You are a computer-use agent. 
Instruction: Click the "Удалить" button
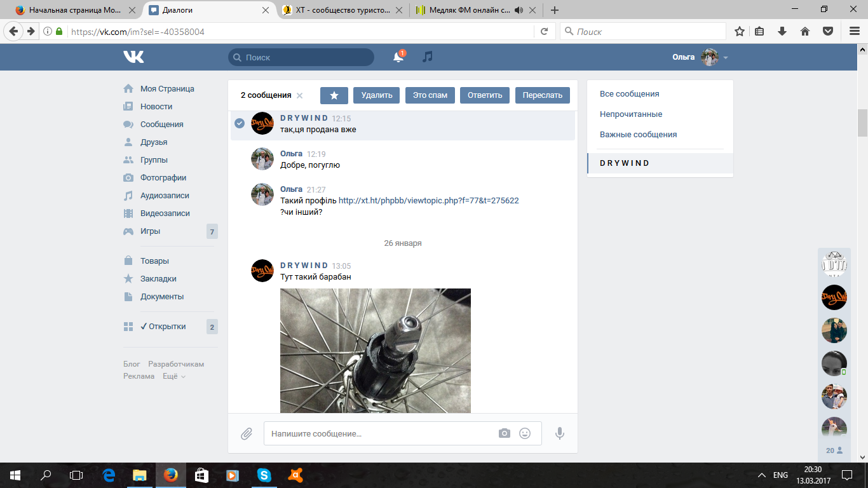[x=377, y=95]
